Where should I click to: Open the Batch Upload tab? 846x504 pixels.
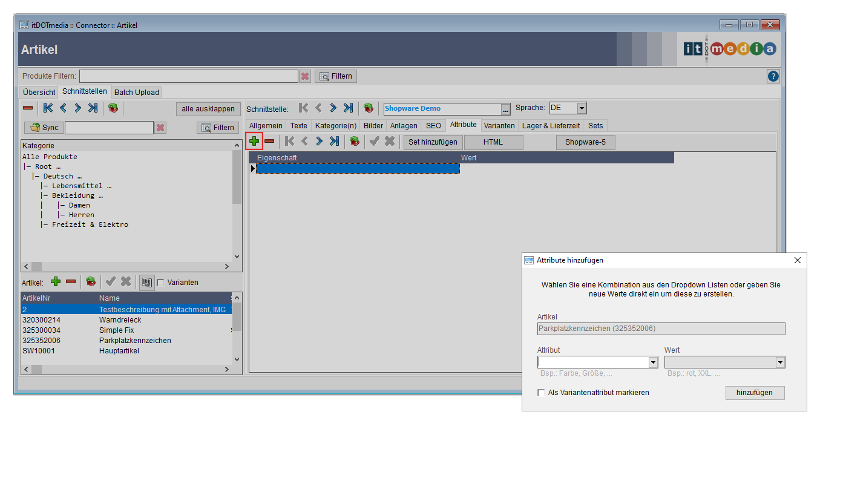coord(137,92)
